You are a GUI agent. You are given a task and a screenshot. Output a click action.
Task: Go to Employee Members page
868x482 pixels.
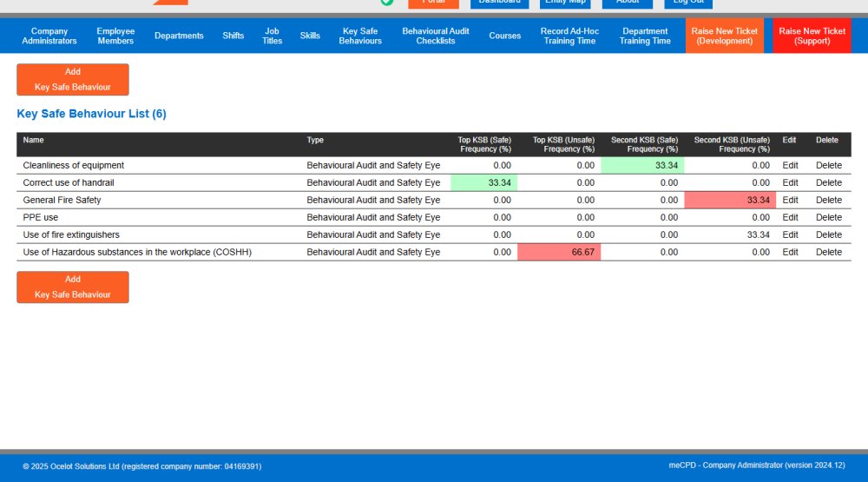[x=115, y=36]
